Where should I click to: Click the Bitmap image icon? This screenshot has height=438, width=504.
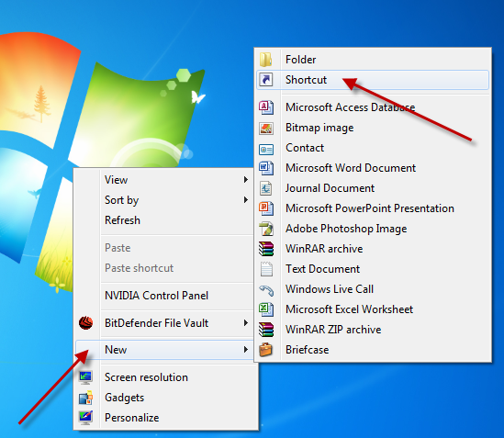pyautogui.click(x=266, y=128)
